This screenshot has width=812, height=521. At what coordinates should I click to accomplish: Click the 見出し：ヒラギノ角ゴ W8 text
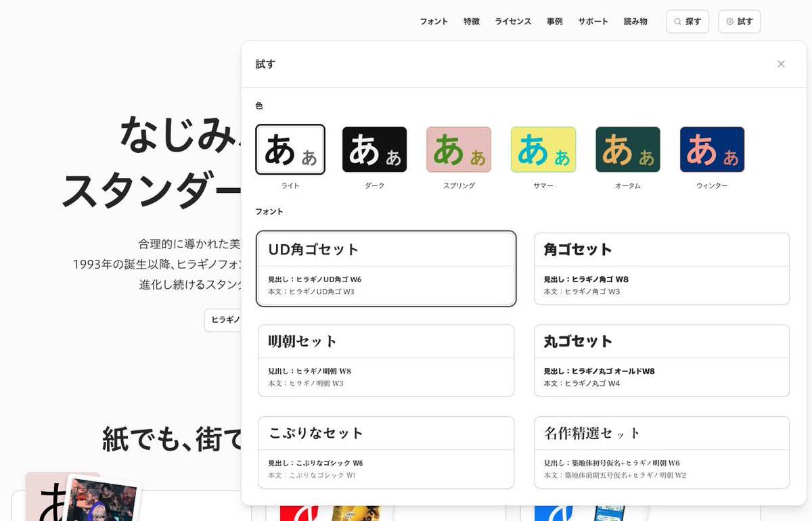tap(586, 279)
